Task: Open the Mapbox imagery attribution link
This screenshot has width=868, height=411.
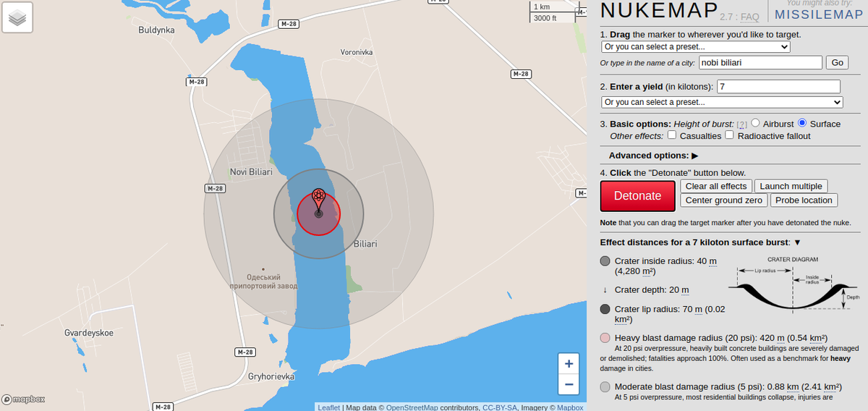Action: (x=570, y=407)
